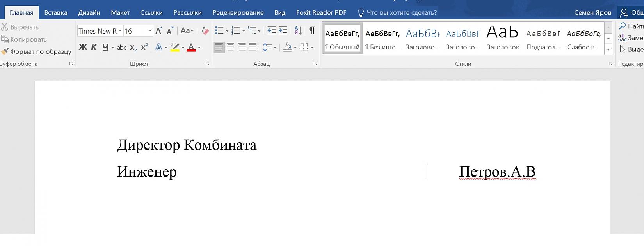The image size is (644, 249).
Task: Open the font size dropdown
Action: point(150,31)
